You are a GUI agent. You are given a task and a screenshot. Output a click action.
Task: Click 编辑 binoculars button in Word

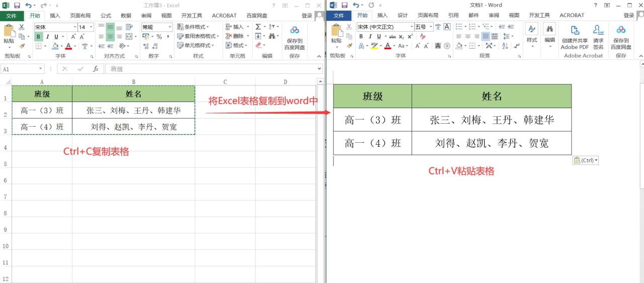pos(549,36)
